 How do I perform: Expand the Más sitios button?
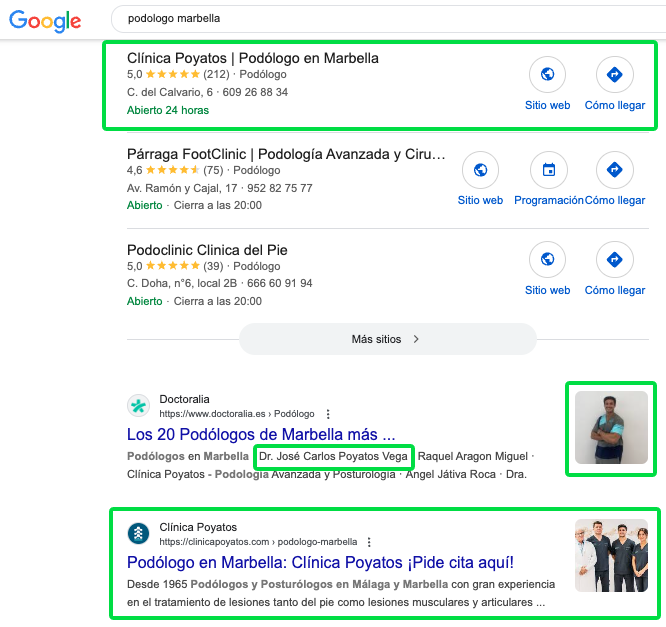click(388, 339)
